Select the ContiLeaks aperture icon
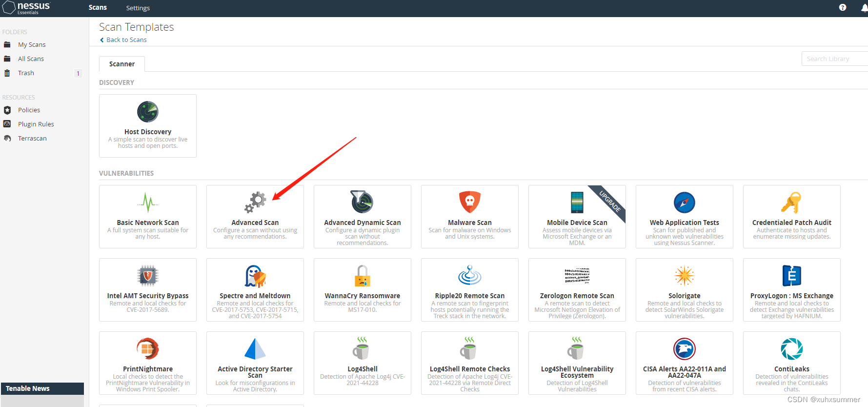This screenshot has width=868, height=407. tap(792, 349)
